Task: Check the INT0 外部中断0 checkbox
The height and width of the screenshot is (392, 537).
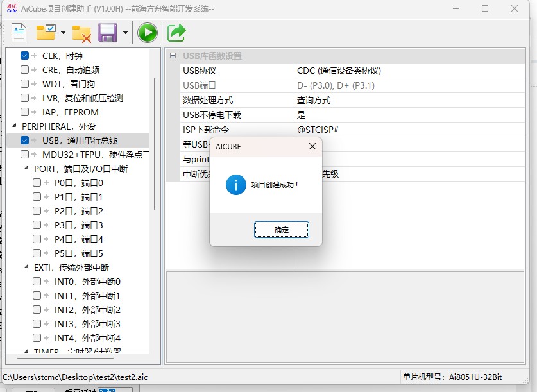Action: (37, 282)
